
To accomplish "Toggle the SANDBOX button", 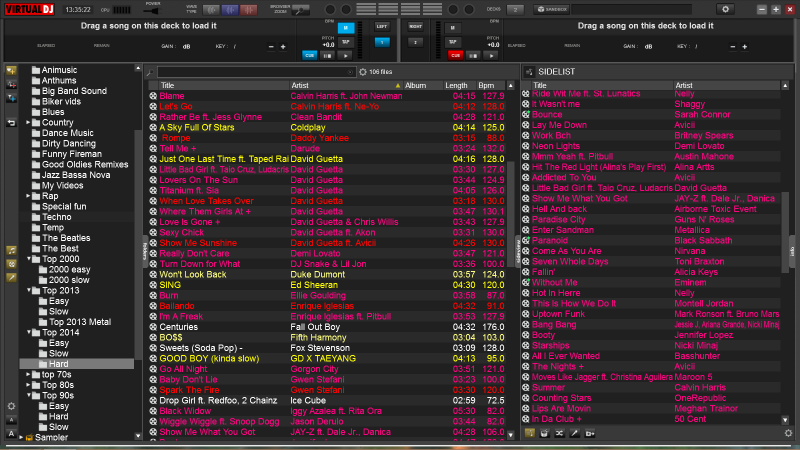I will [552, 9].
